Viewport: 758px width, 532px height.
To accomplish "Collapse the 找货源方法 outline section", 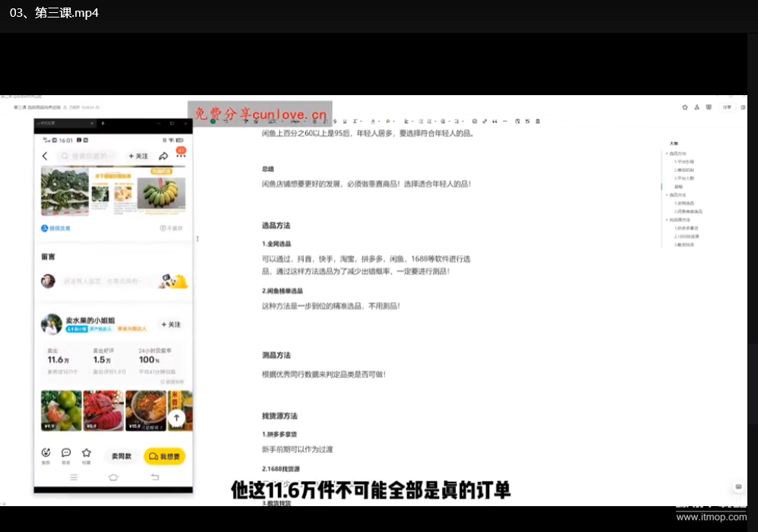I will click(x=667, y=219).
